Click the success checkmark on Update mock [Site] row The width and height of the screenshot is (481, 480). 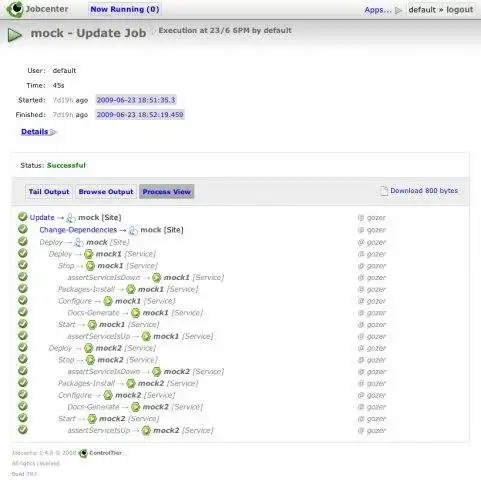tap(23, 217)
